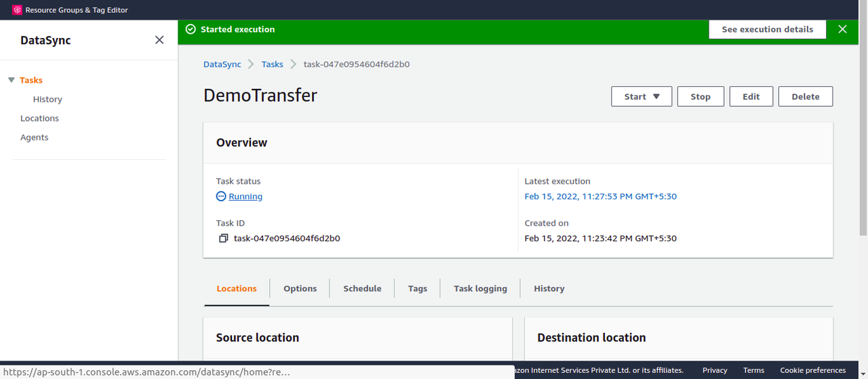Click Destination location heading
The height and width of the screenshot is (379, 868).
point(591,338)
